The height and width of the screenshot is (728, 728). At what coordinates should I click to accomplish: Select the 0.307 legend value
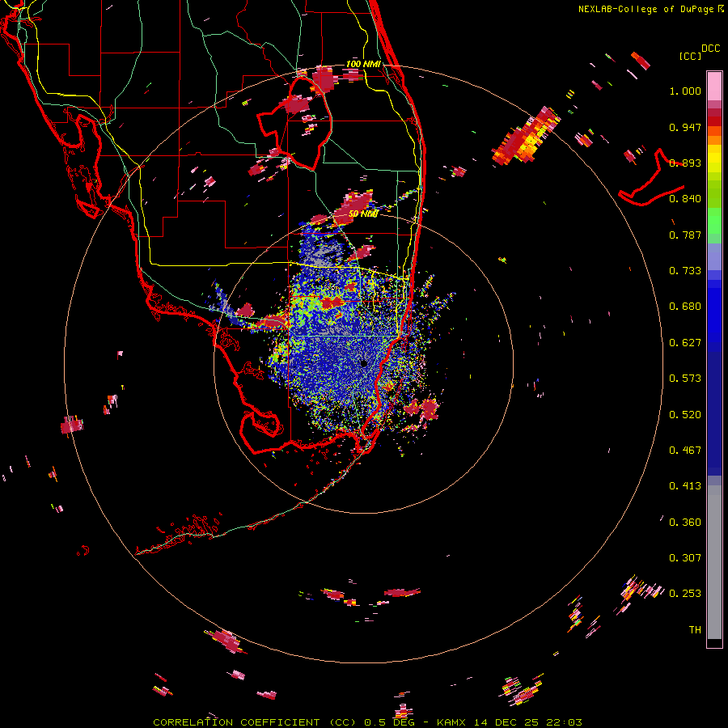tap(685, 558)
